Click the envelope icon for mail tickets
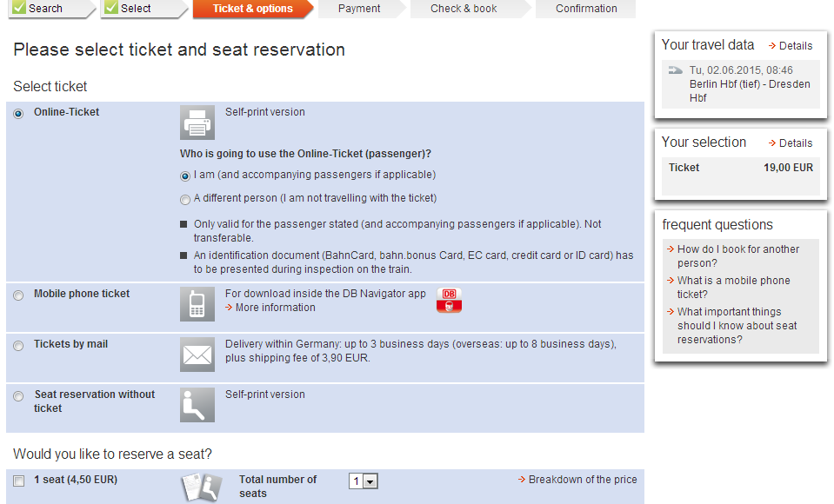Image resolution: width=834 pixels, height=504 pixels. click(197, 355)
